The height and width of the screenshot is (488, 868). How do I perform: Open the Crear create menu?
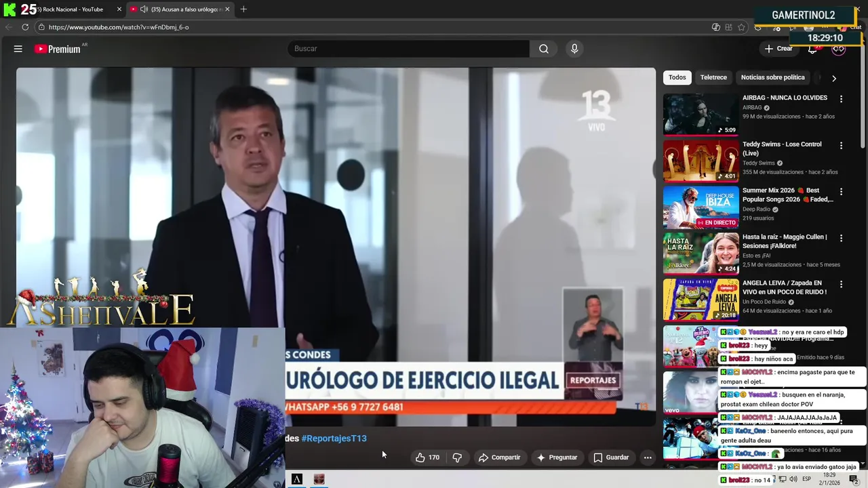778,49
